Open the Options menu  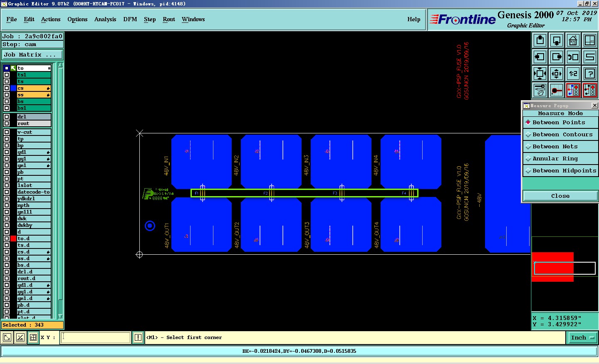77,20
